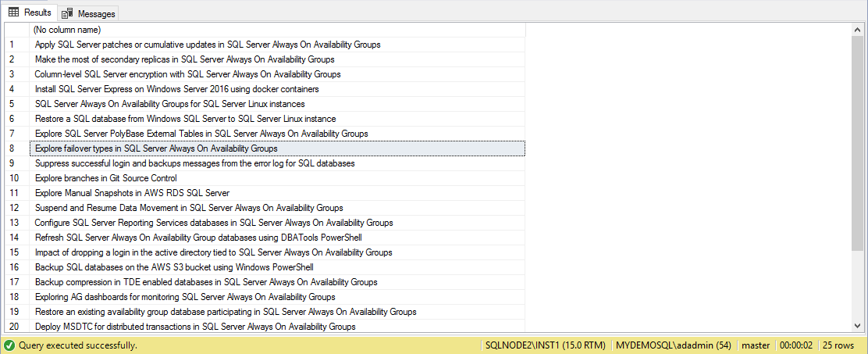Select the Messages tab document icon
The image size is (868, 354).
click(68, 13)
